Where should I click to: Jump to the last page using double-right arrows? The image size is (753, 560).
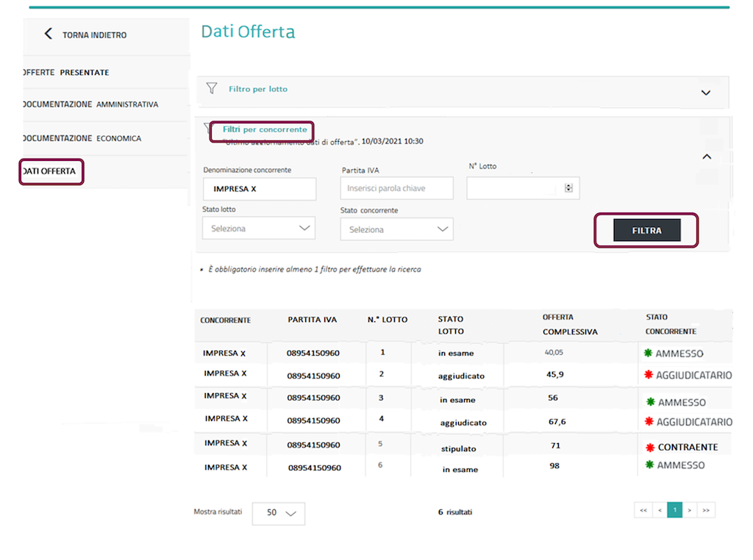tap(706, 510)
